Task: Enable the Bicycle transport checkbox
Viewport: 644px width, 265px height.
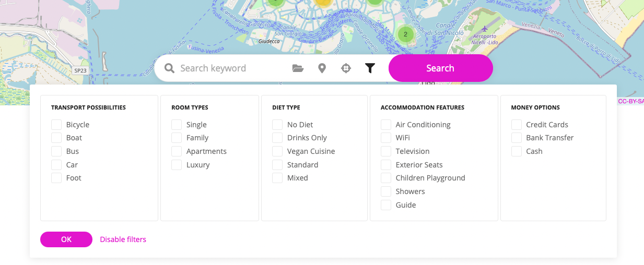Action: pos(56,125)
